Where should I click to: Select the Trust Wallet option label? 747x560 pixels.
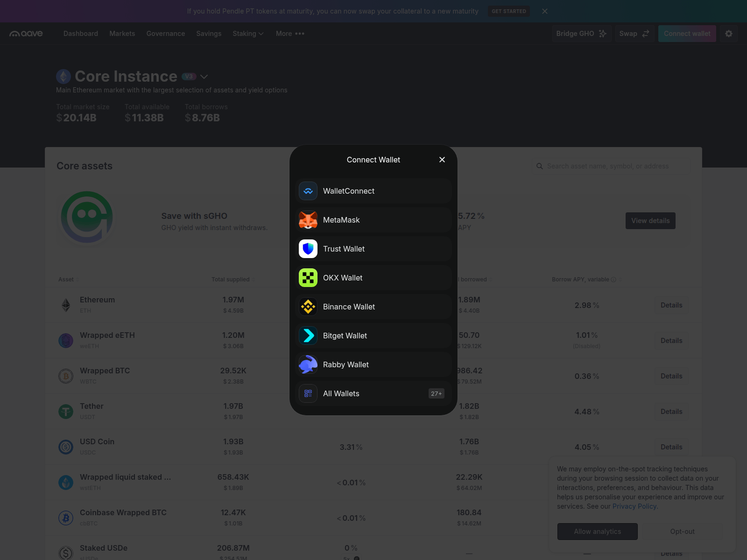pyautogui.click(x=344, y=249)
